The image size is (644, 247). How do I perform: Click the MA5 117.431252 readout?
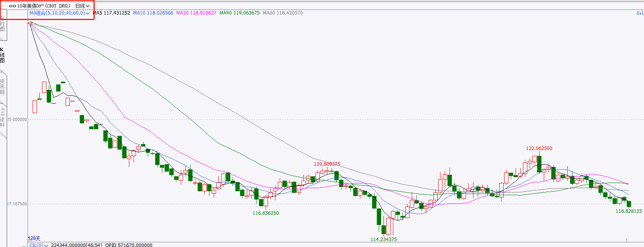point(111,13)
